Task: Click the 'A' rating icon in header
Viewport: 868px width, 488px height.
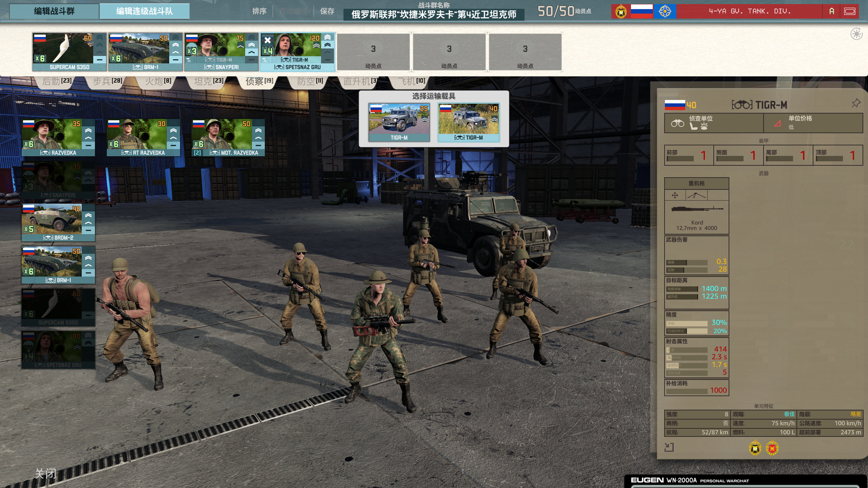Action: [831, 12]
